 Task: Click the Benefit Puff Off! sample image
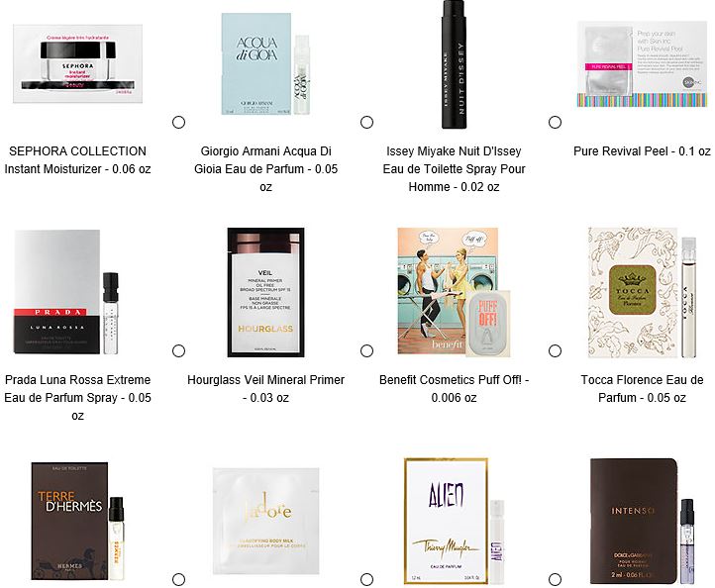click(x=454, y=292)
